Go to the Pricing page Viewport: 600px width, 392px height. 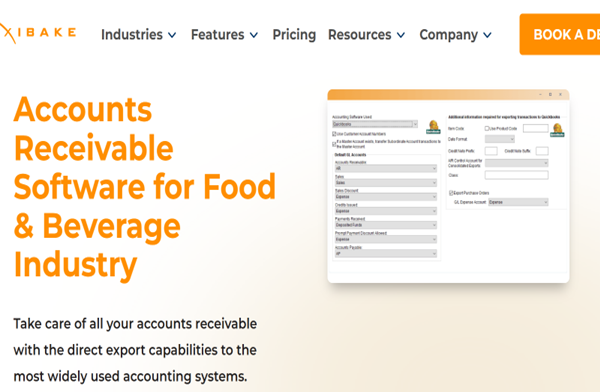pyautogui.click(x=294, y=35)
